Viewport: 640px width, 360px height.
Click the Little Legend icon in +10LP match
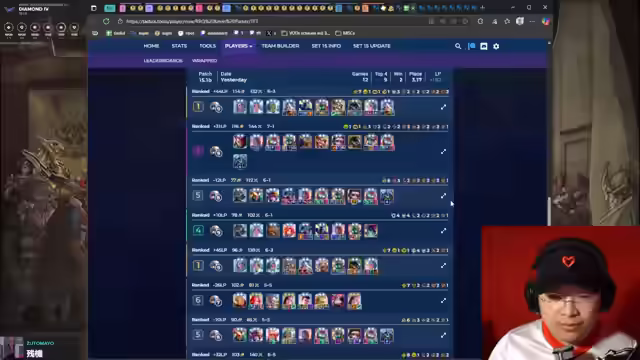click(216, 231)
